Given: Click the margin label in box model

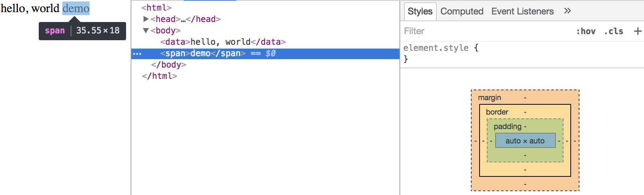Looking at the screenshot, I should tap(489, 97).
